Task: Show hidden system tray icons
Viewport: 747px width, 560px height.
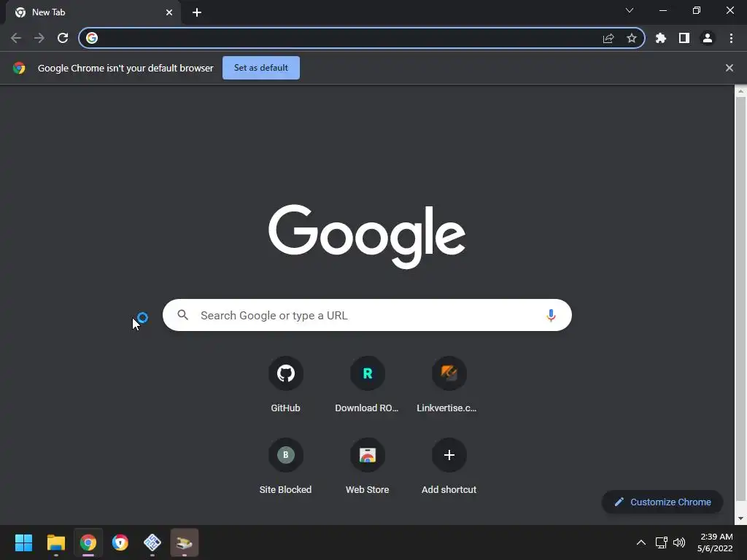Action: 641,542
